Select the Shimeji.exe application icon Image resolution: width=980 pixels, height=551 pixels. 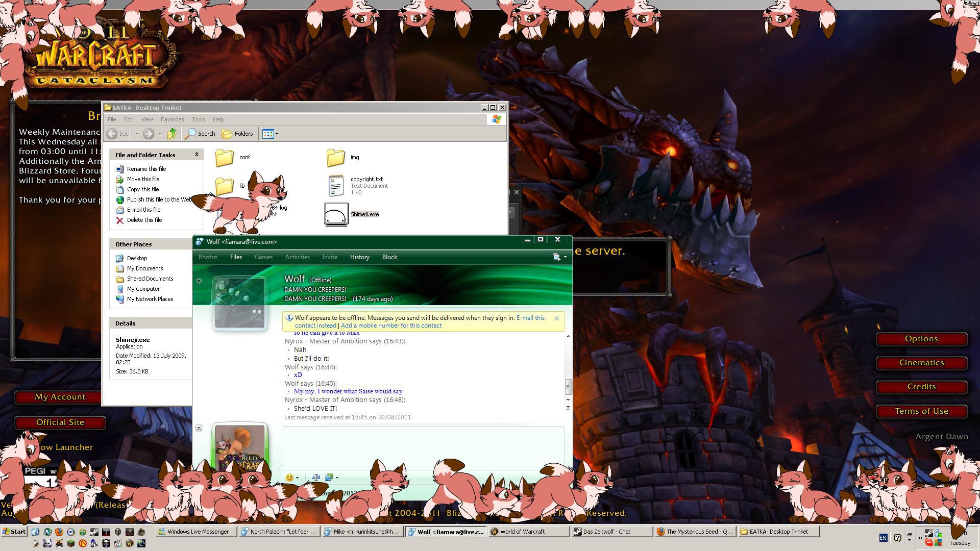click(336, 214)
